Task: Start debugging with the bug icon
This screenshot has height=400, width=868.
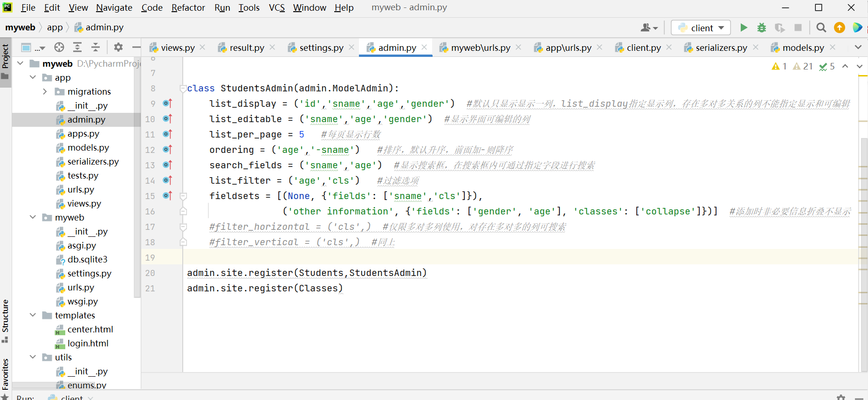Action: point(762,28)
